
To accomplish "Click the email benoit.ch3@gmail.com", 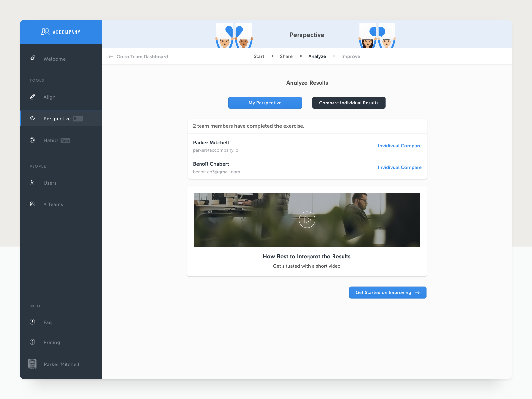I will point(216,172).
